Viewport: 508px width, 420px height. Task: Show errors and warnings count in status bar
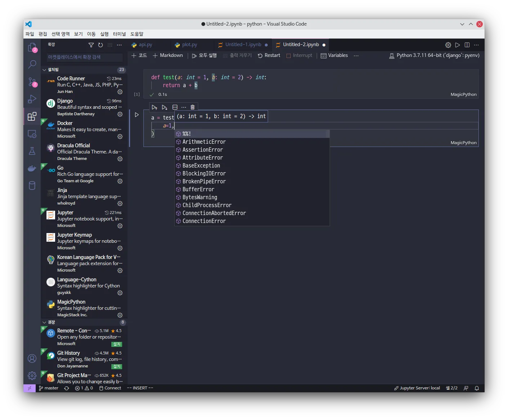point(84,388)
